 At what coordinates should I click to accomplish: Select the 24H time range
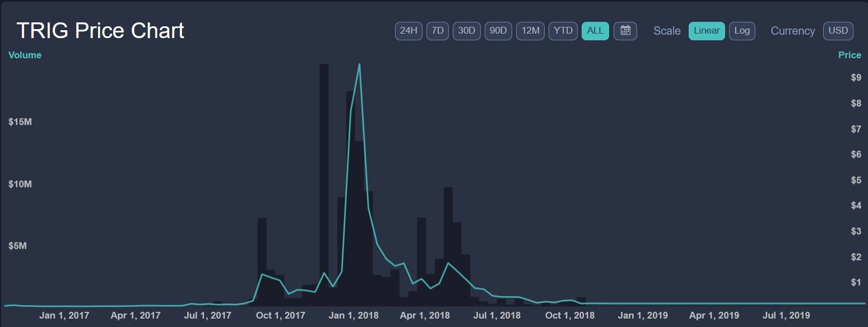pos(408,31)
